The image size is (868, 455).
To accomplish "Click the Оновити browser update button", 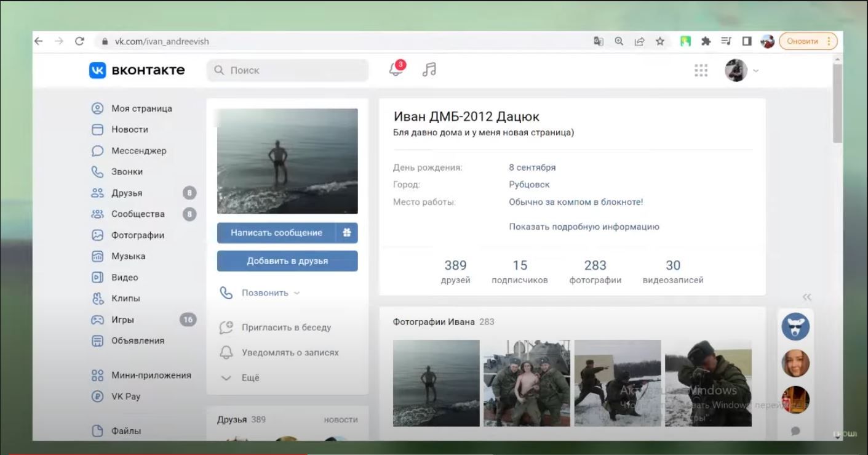I will 808,41.
